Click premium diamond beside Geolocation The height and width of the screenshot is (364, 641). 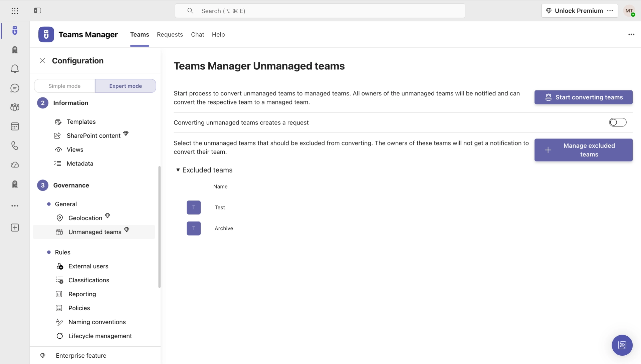108,216
